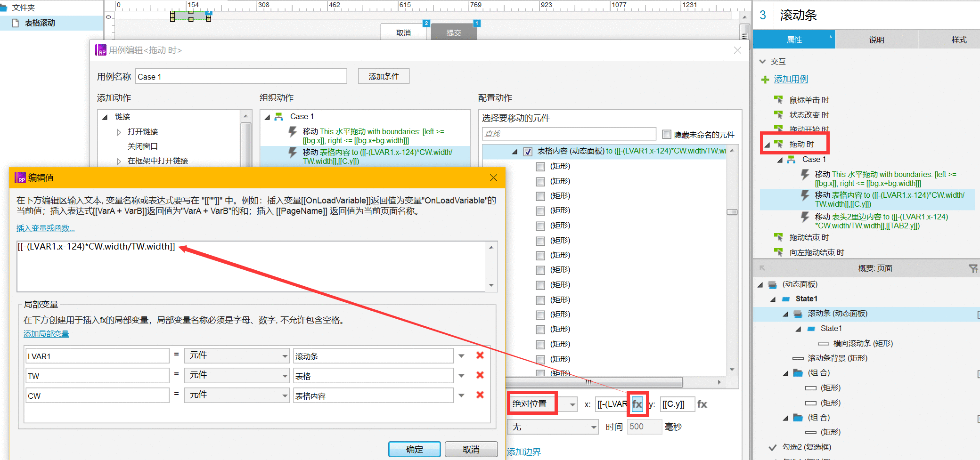
Task: Click the 状态改变时 event icon
Action: tap(778, 115)
